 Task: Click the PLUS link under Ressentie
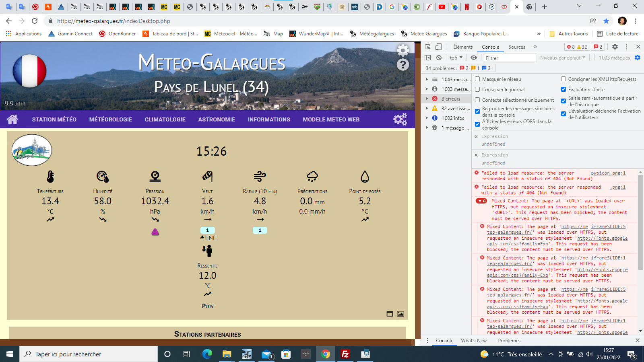pos(208,306)
